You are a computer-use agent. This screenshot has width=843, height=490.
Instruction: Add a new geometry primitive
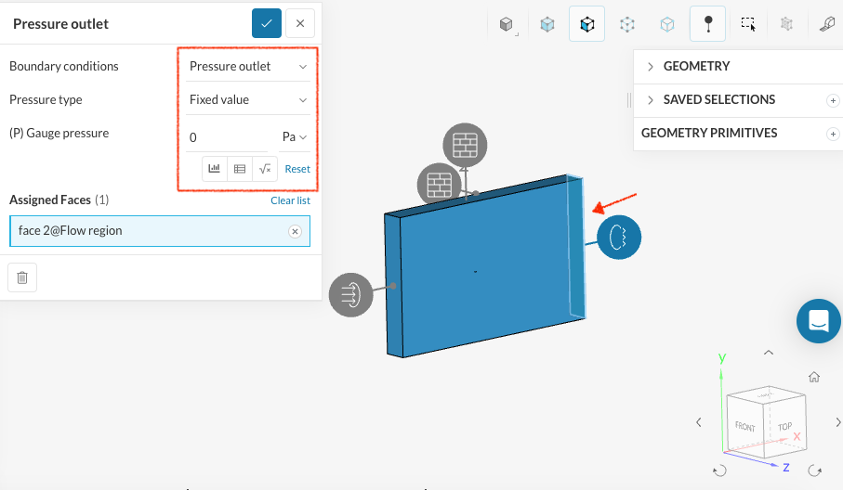832,134
